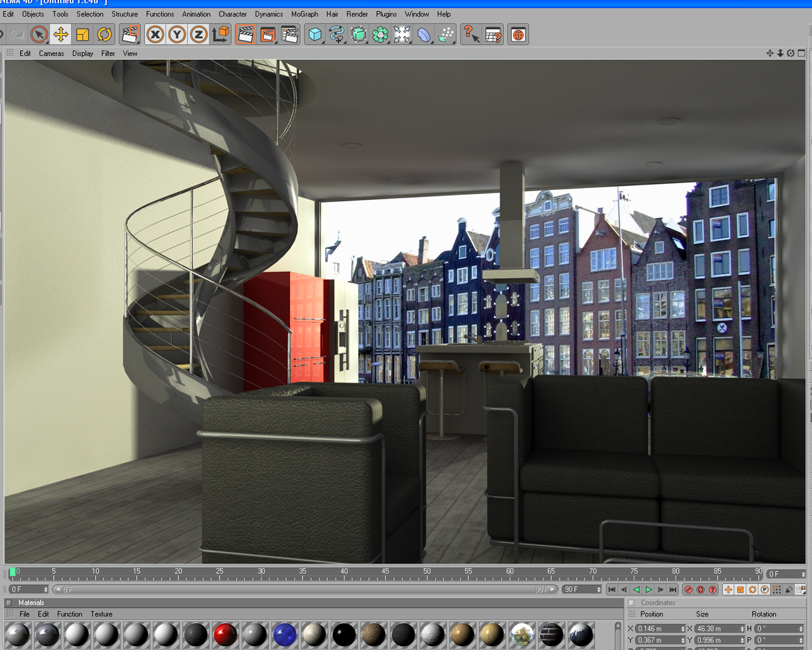Select the live selection arrow tool

tap(39, 34)
